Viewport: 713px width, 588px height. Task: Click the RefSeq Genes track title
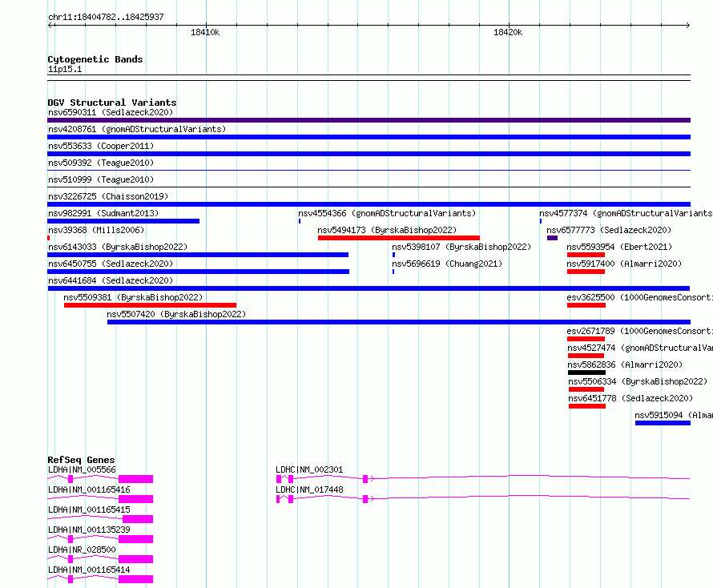[81, 460]
